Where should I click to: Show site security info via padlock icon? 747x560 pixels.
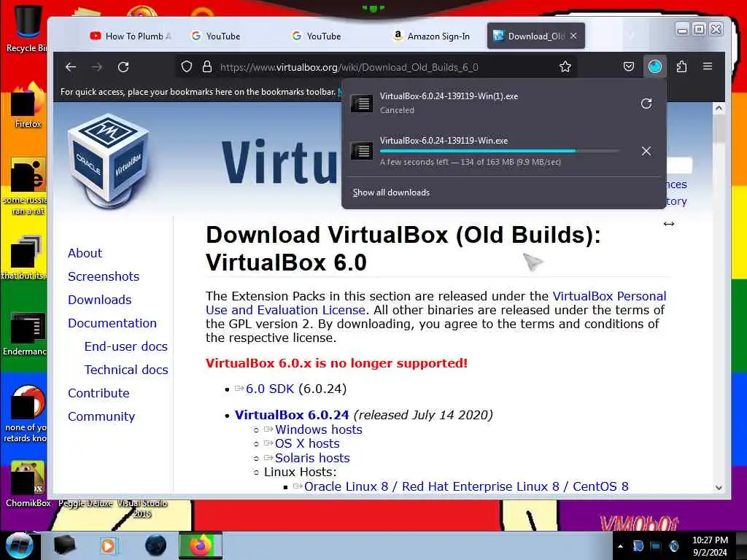tap(206, 66)
